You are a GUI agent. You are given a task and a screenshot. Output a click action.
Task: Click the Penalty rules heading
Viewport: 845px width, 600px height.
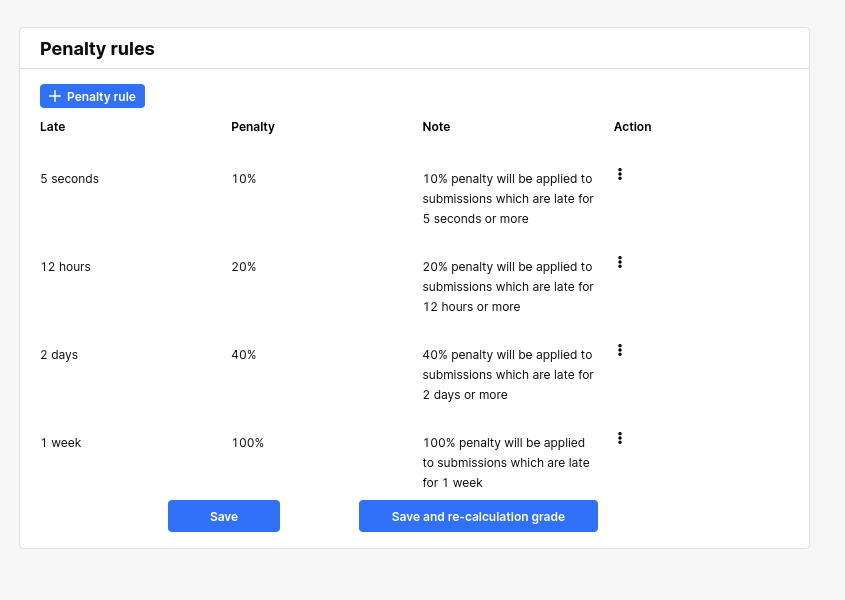click(x=97, y=49)
